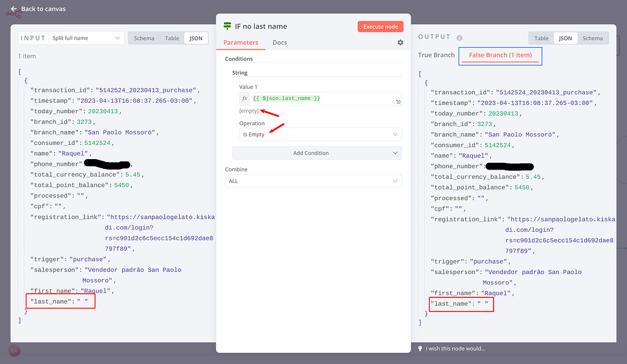Image resolution: width=627 pixels, height=364 pixels.
Task: Click the back arrow beside Back to canvas
Action: [13, 9]
